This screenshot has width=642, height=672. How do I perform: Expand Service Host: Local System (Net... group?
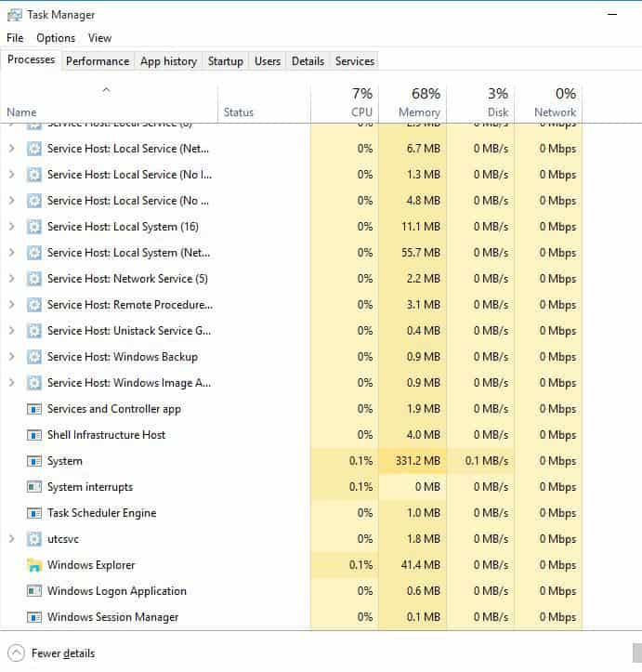[x=11, y=253]
